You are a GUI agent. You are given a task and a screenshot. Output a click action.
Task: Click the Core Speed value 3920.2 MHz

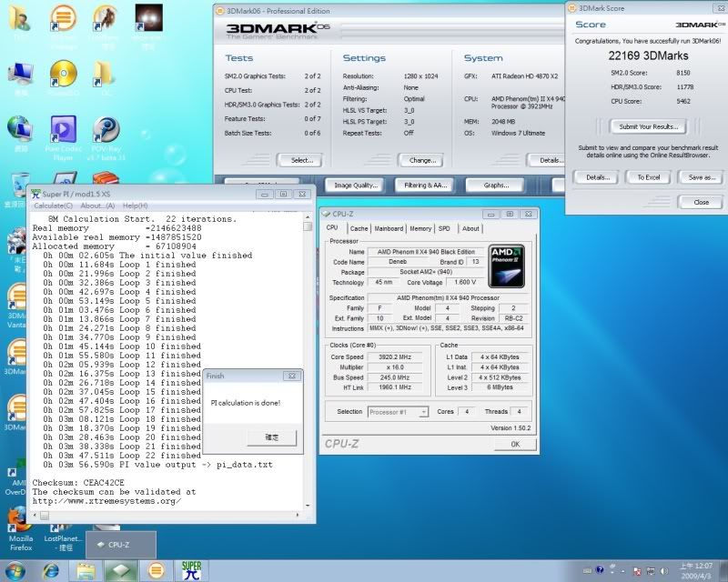coord(395,356)
